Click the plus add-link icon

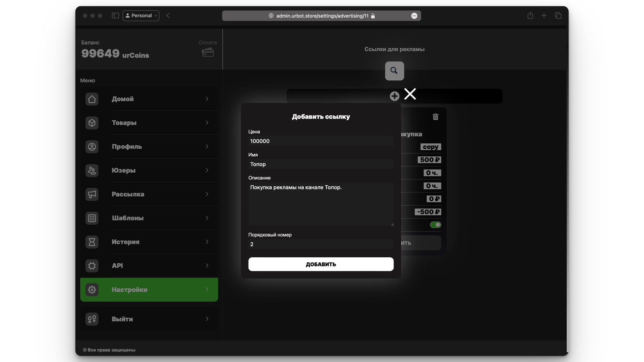[x=394, y=96]
